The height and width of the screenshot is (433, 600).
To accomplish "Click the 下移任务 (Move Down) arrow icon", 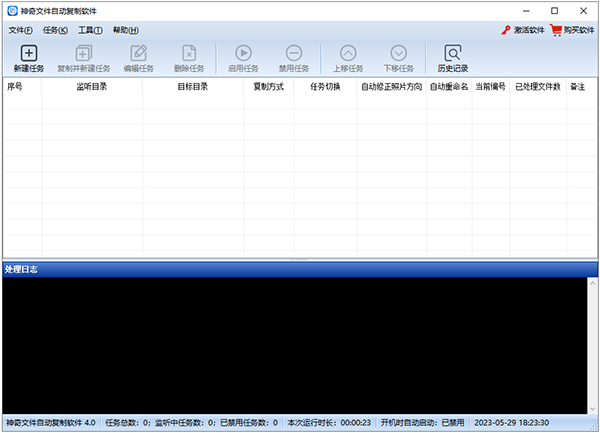I will click(399, 53).
